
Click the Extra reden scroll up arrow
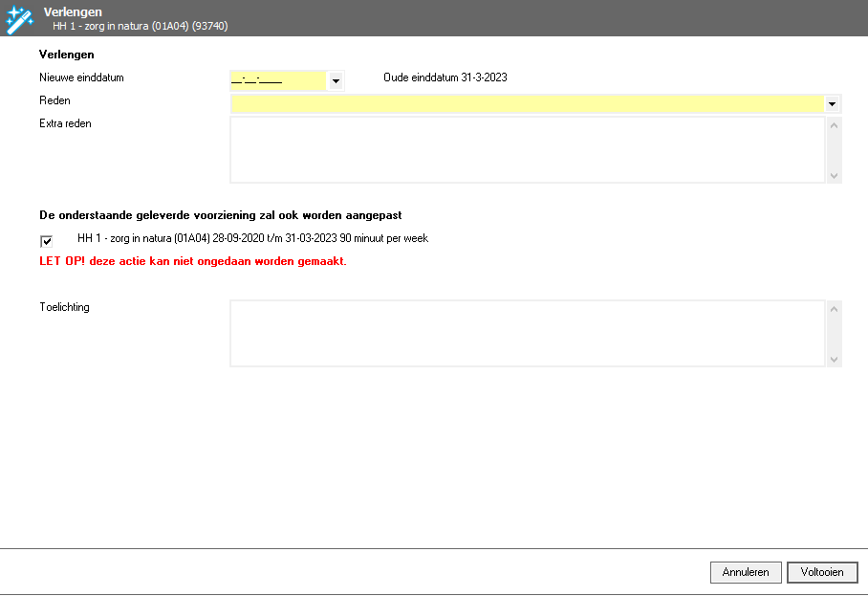click(834, 125)
